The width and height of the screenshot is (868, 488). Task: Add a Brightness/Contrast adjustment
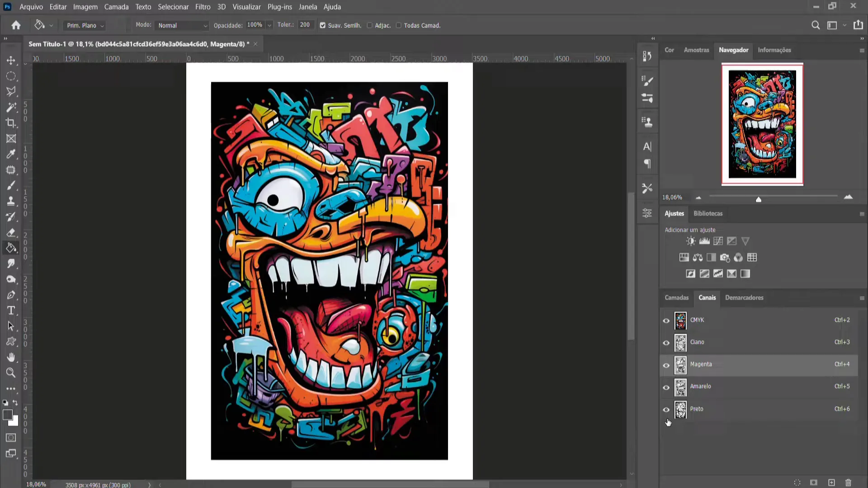click(x=691, y=241)
